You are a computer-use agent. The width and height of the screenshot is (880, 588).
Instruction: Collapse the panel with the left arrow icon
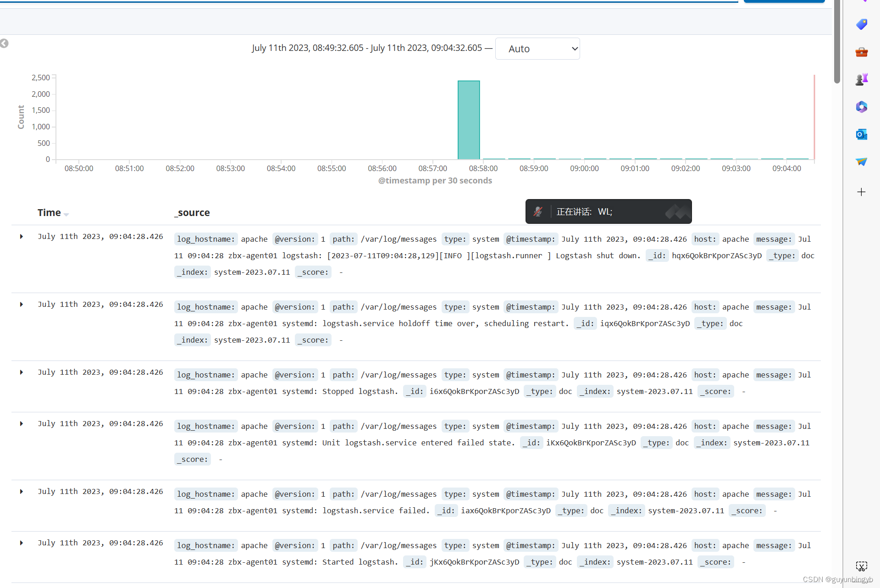[5, 44]
